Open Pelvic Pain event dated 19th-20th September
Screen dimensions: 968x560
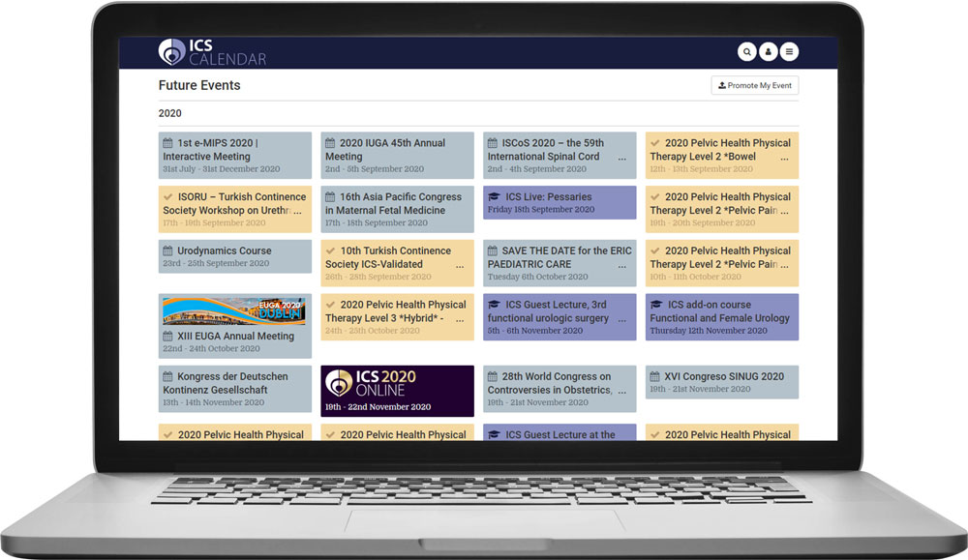tap(722, 209)
